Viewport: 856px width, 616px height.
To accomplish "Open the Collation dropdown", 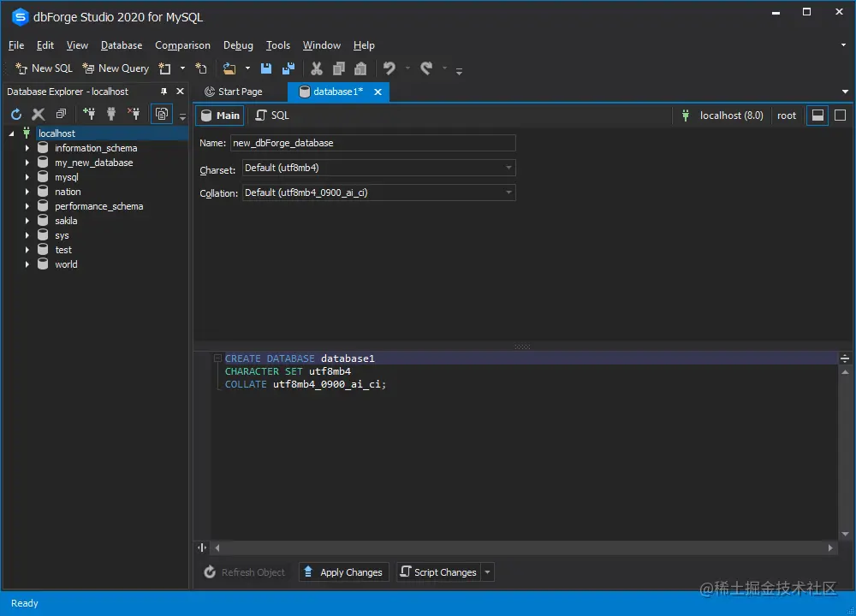I will coord(509,192).
